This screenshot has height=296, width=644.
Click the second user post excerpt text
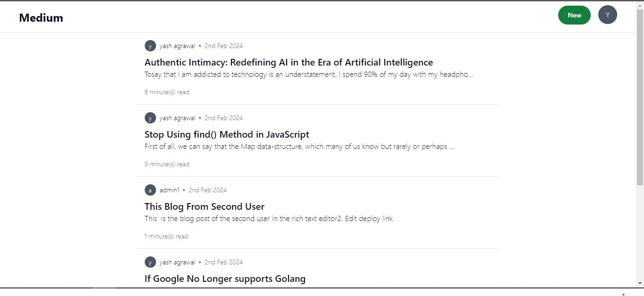[x=269, y=219]
